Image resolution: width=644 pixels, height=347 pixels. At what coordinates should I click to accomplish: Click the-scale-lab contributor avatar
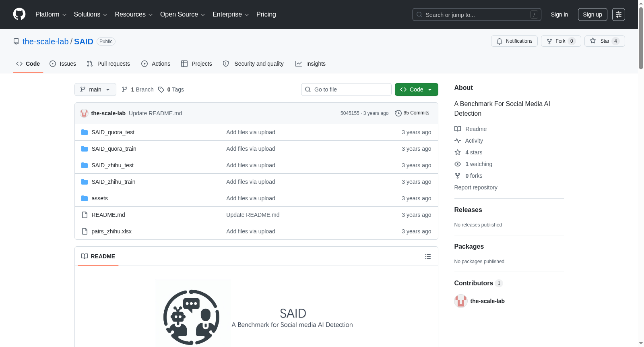coord(461,301)
